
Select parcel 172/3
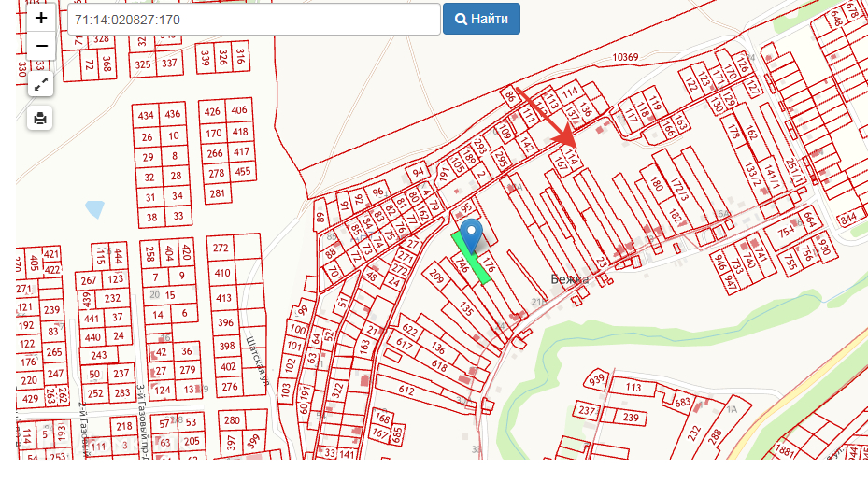679,190
